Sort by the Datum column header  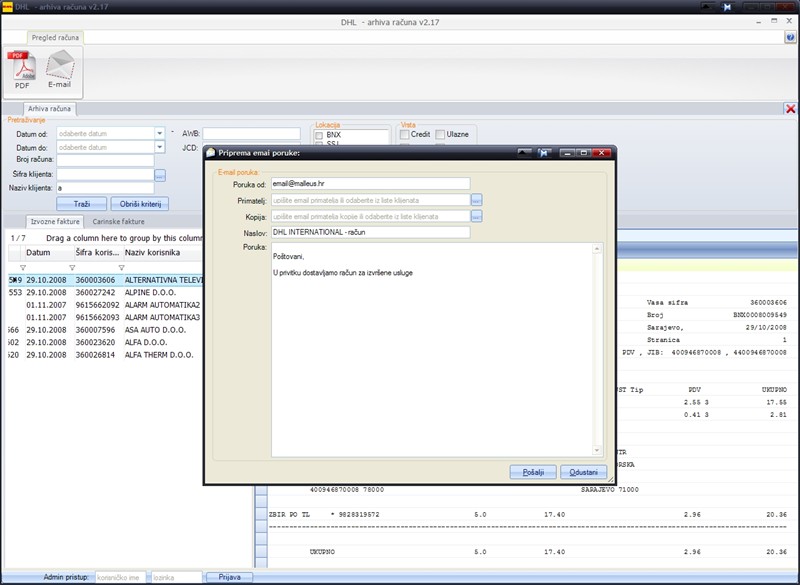point(47,252)
